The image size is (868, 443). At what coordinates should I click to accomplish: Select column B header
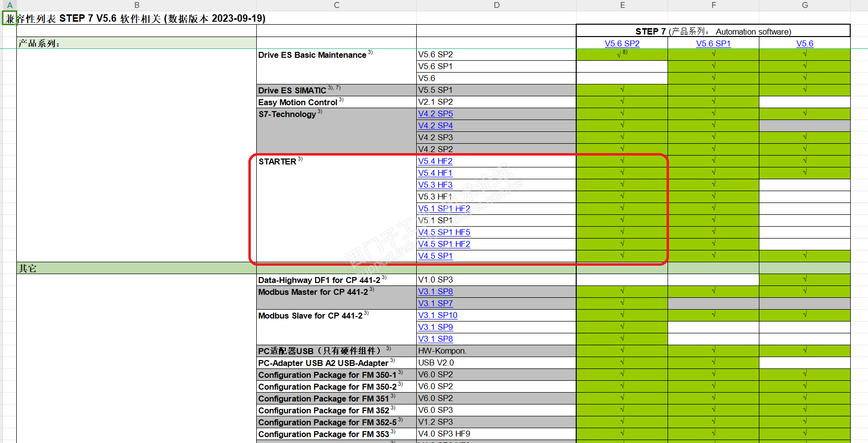(137, 5)
